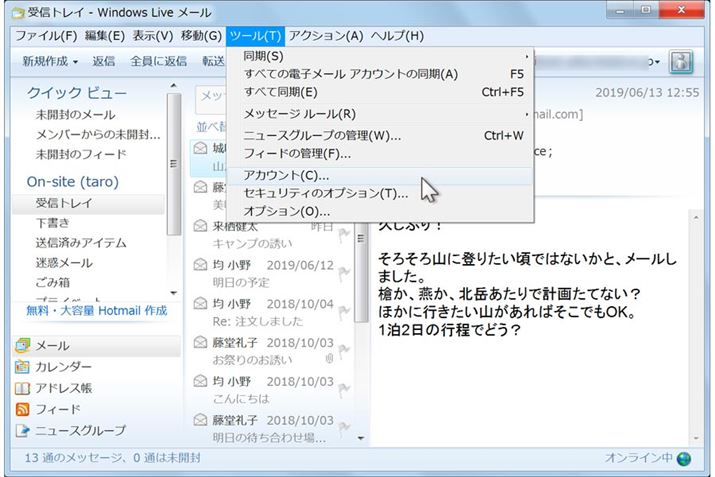Click the folder pane vertical scrollbar thumb
The height and width of the screenshot is (477, 715).
(x=173, y=164)
